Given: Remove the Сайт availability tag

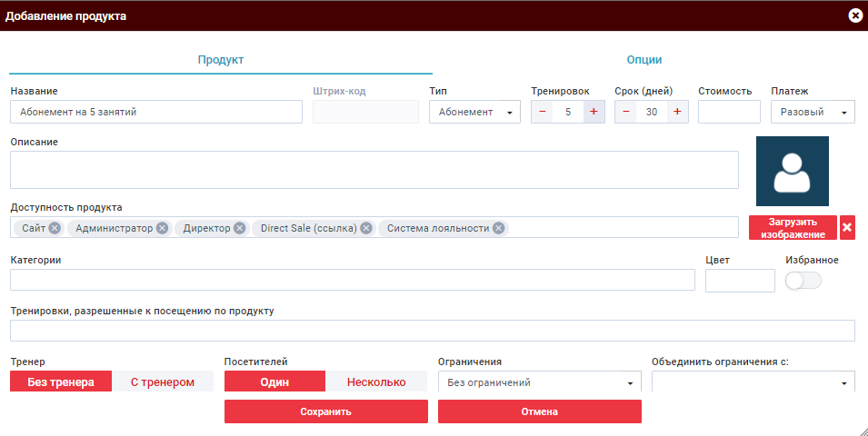Looking at the screenshot, I should [x=55, y=228].
